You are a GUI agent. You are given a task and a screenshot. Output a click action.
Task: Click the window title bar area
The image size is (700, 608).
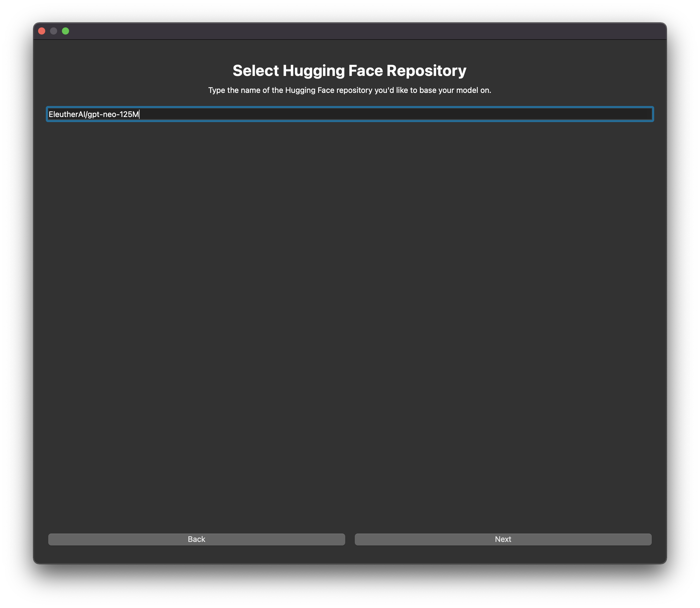coord(349,31)
